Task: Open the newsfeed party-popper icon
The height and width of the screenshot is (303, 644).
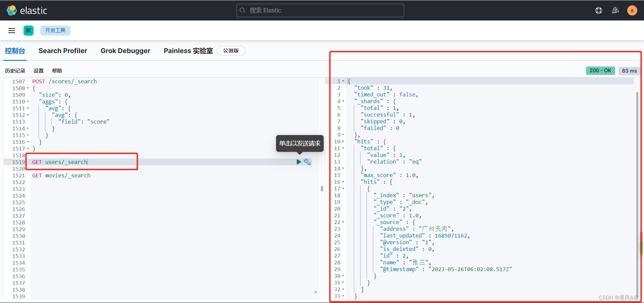Action: tap(616, 10)
